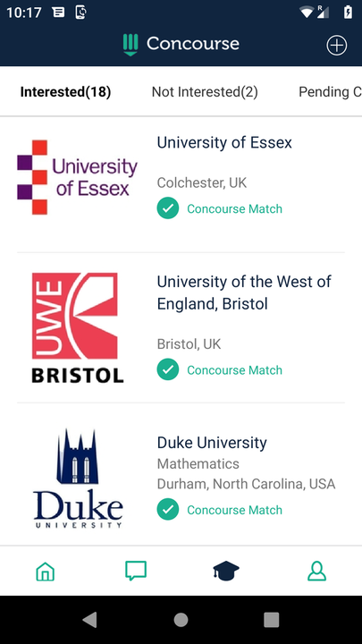
Task: Click Duke University Concourse Match checkmark
Action: [x=168, y=510]
